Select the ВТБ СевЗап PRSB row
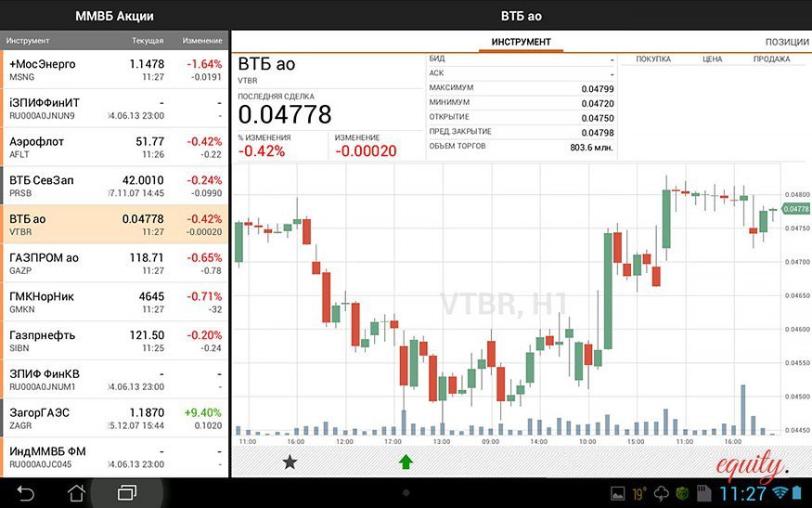This screenshot has height=508, width=812. pyautogui.click(x=115, y=186)
